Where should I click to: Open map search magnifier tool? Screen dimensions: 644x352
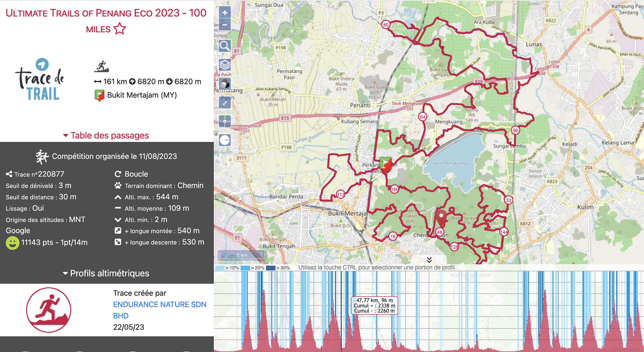click(225, 46)
